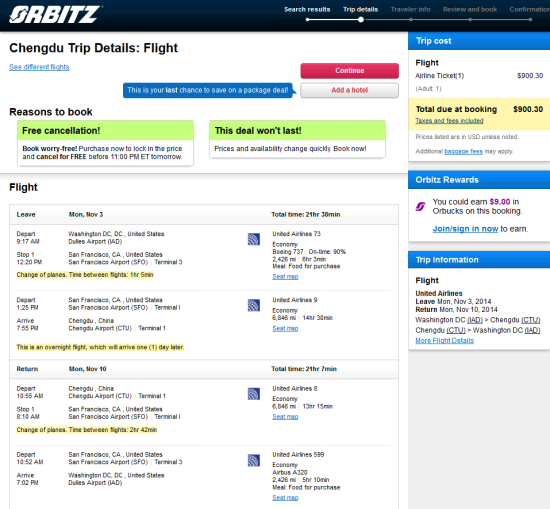Click the Trip details progress dot
This screenshot has width=550, height=509.
pos(361,20)
